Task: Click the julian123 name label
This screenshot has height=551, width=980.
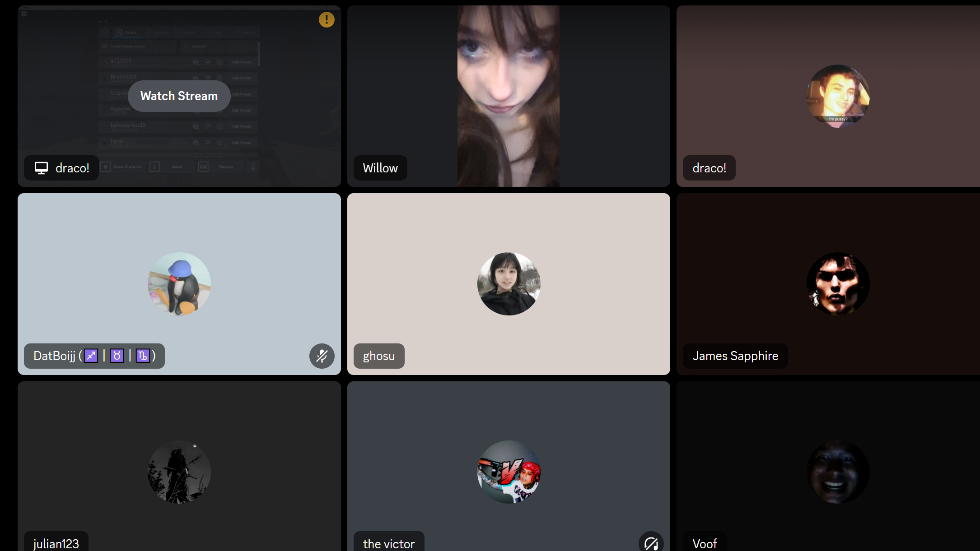Action: click(56, 543)
